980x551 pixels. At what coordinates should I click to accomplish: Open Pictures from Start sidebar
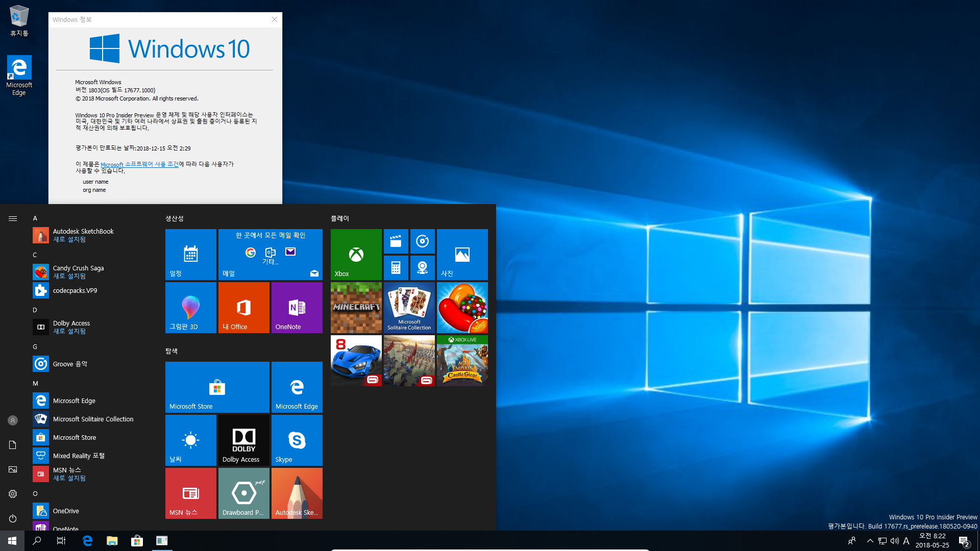(x=13, y=469)
